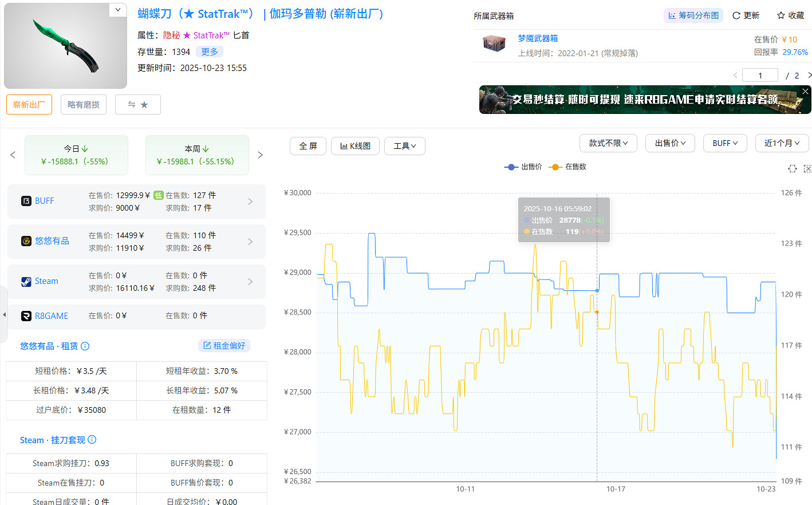Click the refresh icon next to 更新

pyautogui.click(x=736, y=16)
